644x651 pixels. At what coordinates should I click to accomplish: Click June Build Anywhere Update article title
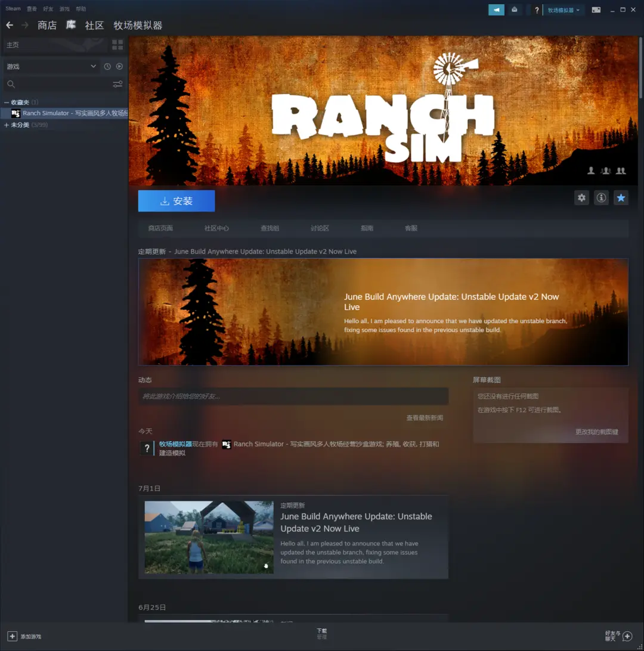click(x=356, y=522)
